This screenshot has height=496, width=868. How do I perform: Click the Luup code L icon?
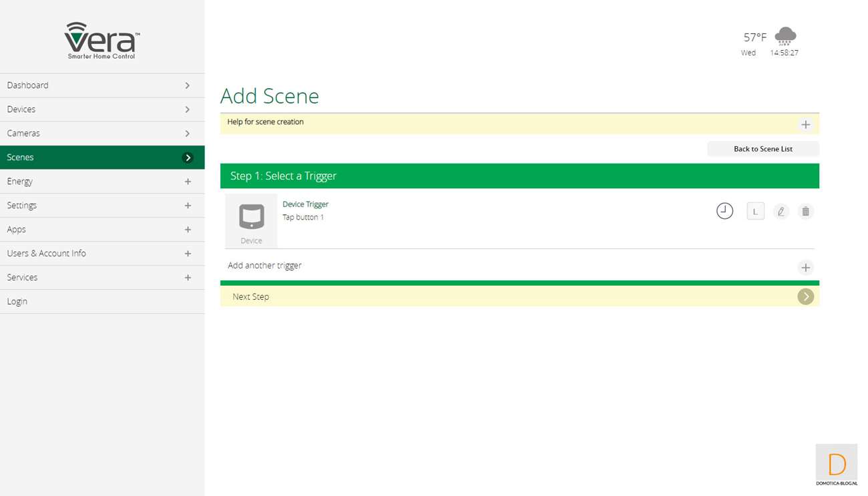pos(755,212)
